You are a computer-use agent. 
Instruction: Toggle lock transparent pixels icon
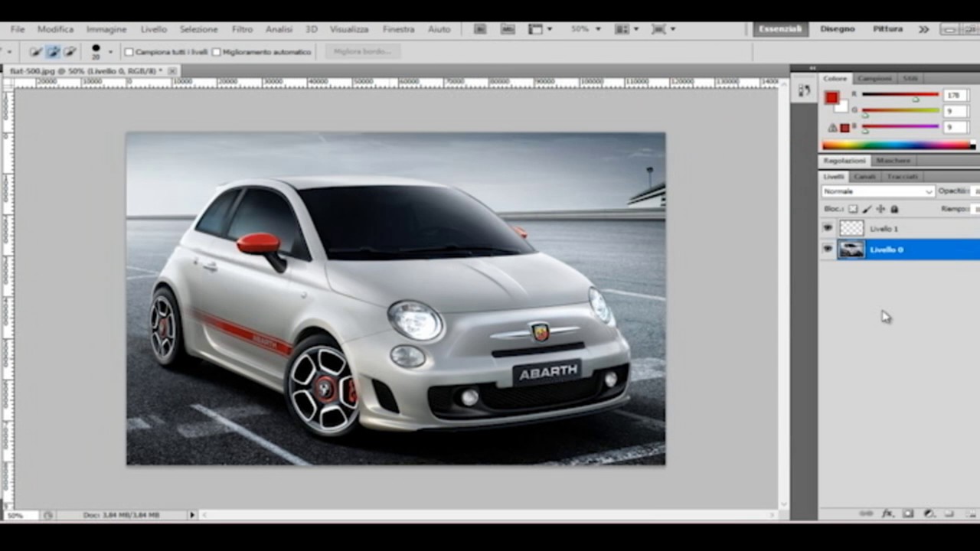(x=853, y=209)
